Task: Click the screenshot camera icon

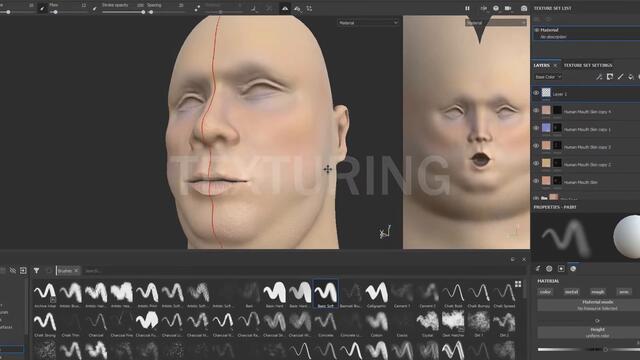Action: point(524,8)
